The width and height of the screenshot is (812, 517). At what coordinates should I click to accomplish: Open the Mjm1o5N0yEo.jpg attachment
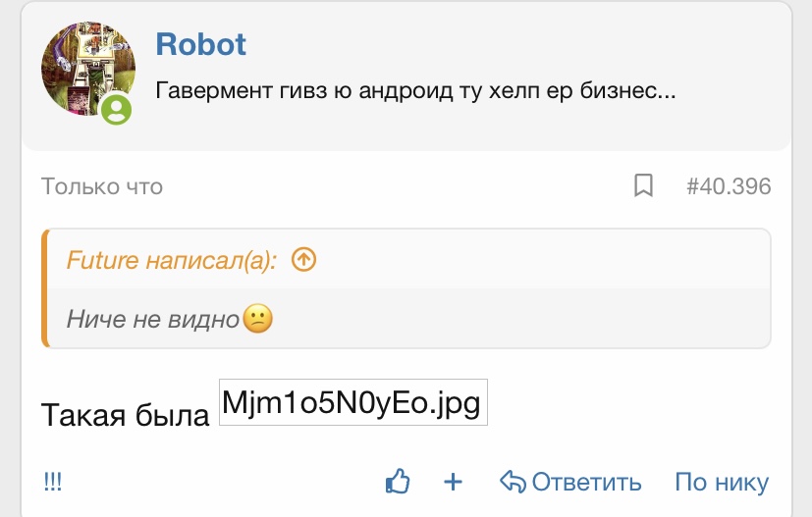click(353, 403)
